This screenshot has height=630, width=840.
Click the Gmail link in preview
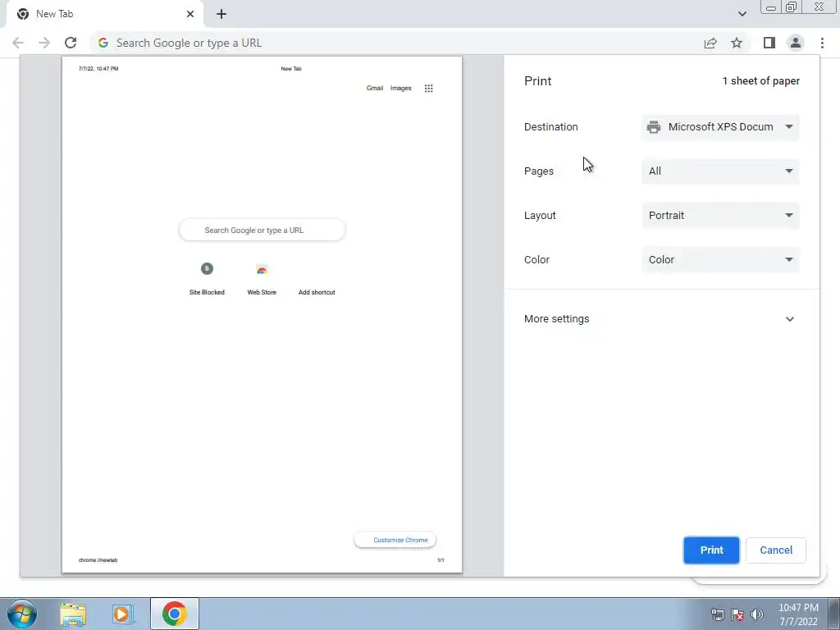pyautogui.click(x=374, y=89)
